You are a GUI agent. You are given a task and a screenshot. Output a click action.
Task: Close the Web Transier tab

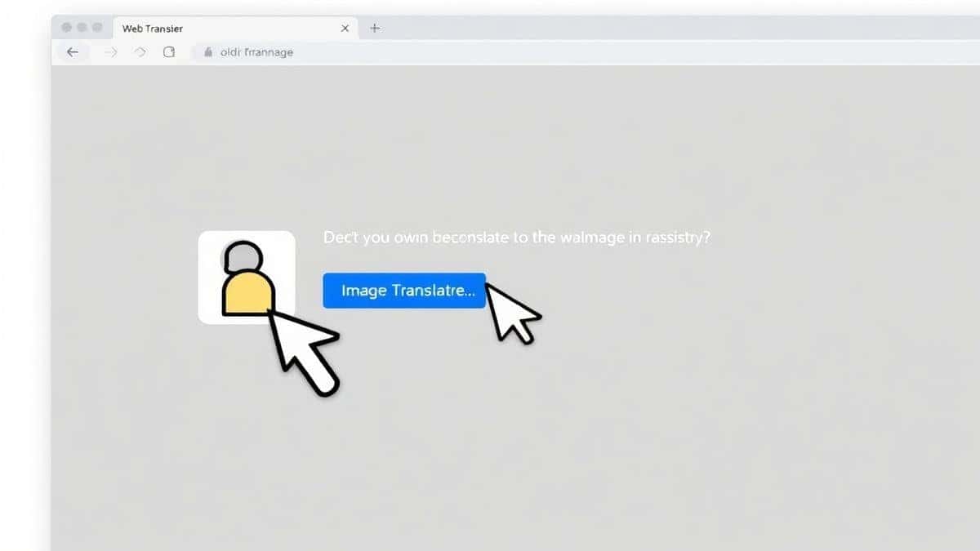345,28
